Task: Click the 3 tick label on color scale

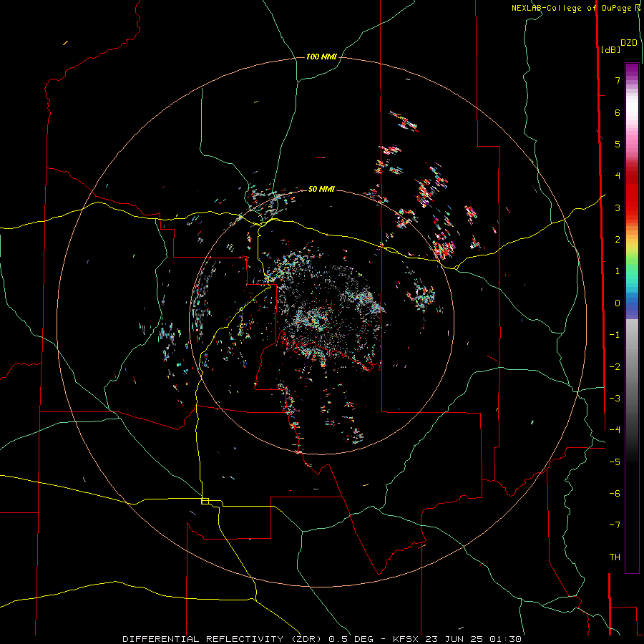Action: pyautogui.click(x=617, y=208)
